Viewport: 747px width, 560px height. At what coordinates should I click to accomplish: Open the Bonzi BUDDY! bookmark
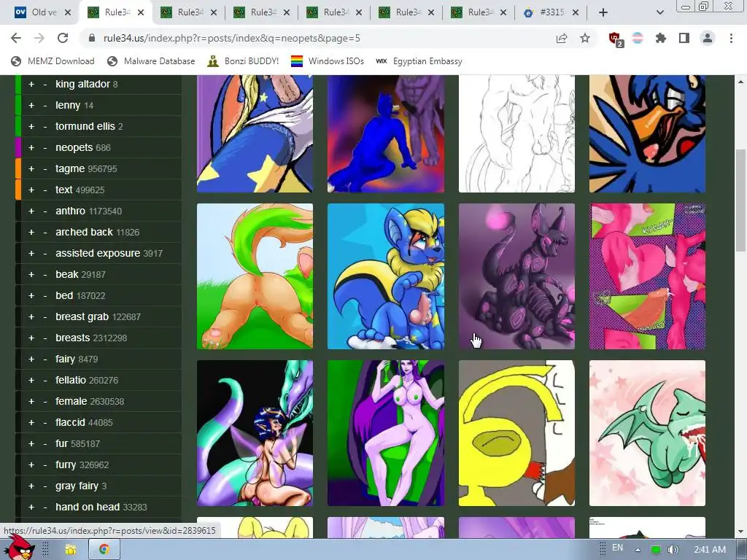point(243,61)
